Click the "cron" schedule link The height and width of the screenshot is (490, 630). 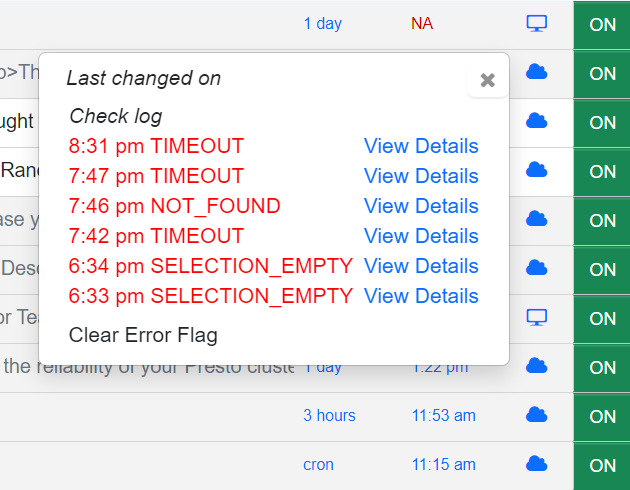point(318,465)
